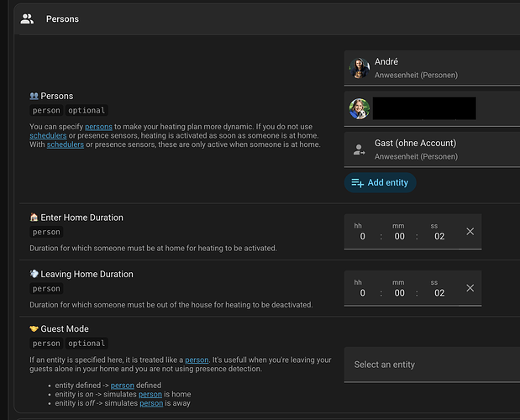This screenshot has height=420, width=520.
Task: Clear the Enter Home Duration value
Action: click(x=470, y=231)
